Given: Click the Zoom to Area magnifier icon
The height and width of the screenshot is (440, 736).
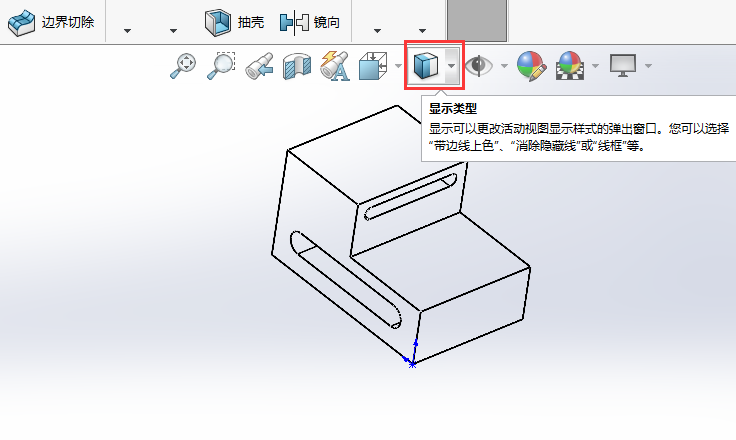Looking at the screenshot, I should pos(221,66).
